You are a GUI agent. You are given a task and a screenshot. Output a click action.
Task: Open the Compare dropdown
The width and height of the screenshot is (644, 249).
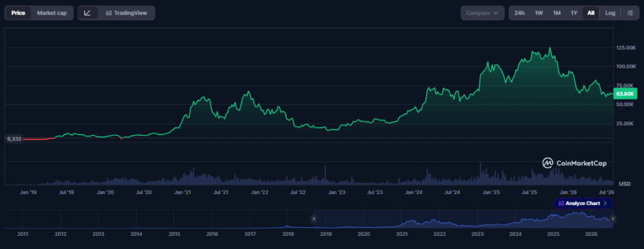coord(482,13)
